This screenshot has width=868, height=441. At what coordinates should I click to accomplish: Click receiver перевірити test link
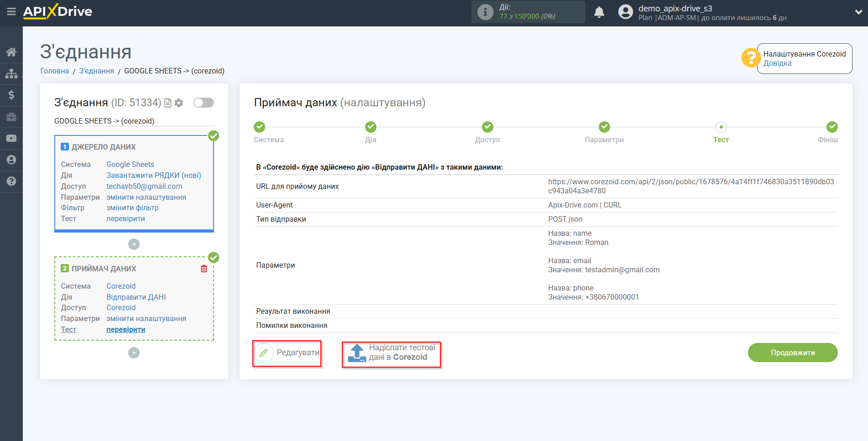pyautogui.click(x=125, y=329)
